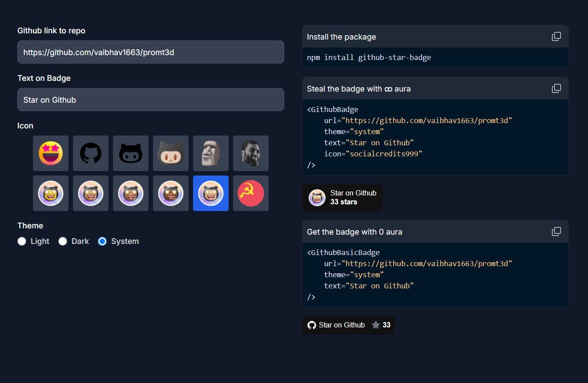
Task: Click the 'Install the package' heading
Action: pyautogui.click(x=341, y=37)
